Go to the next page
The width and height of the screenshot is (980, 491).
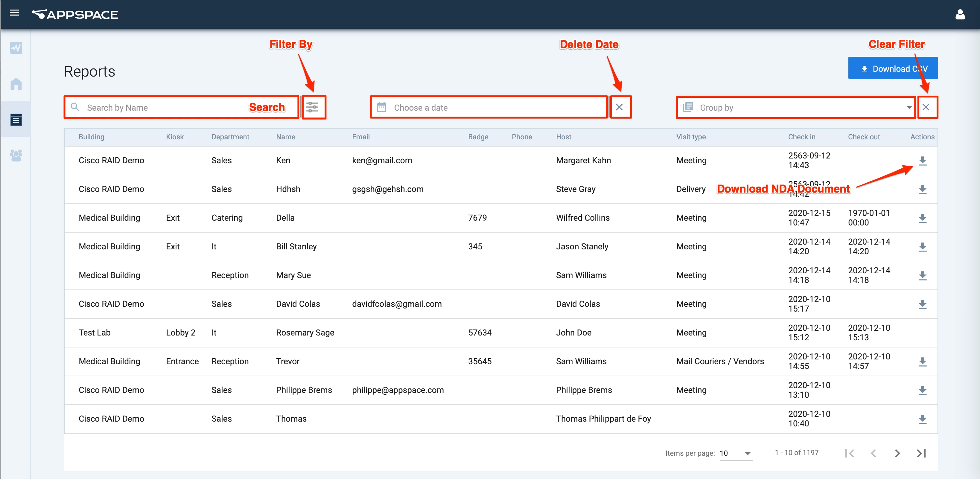(x=897, y=453)
